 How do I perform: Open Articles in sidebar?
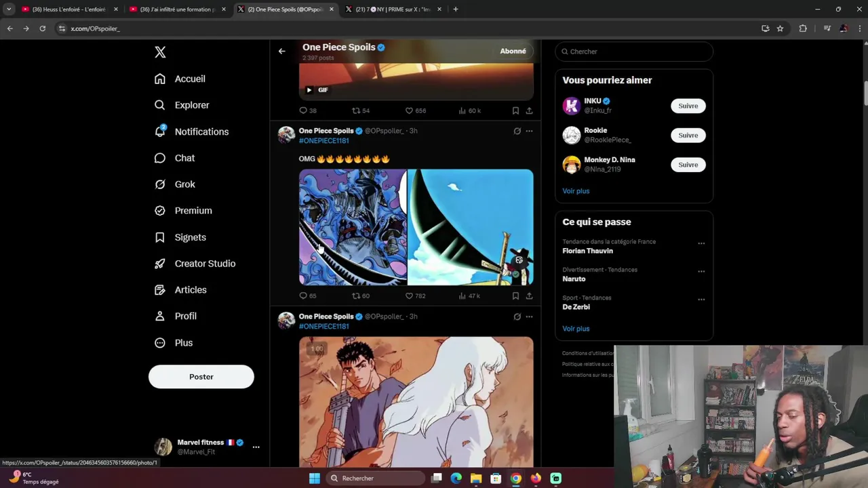(x=180, y=290)
